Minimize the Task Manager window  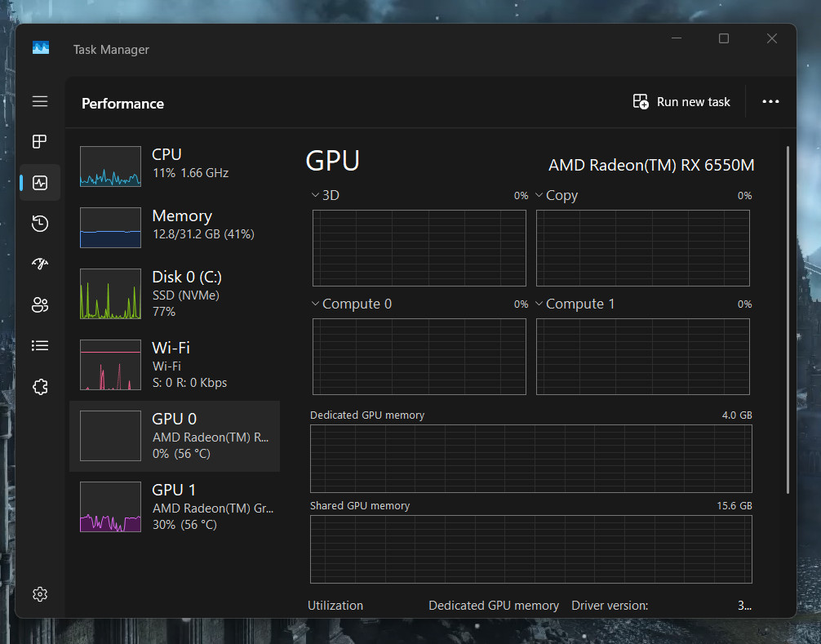tap(677, 38)
